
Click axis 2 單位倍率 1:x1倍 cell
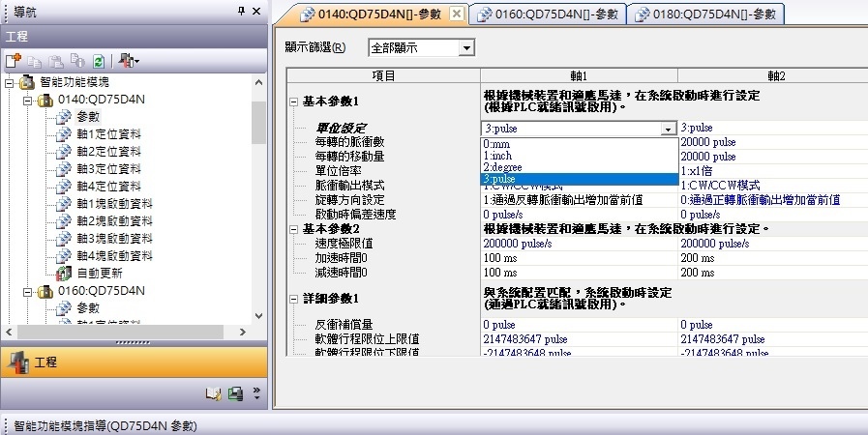click(773, 171)
